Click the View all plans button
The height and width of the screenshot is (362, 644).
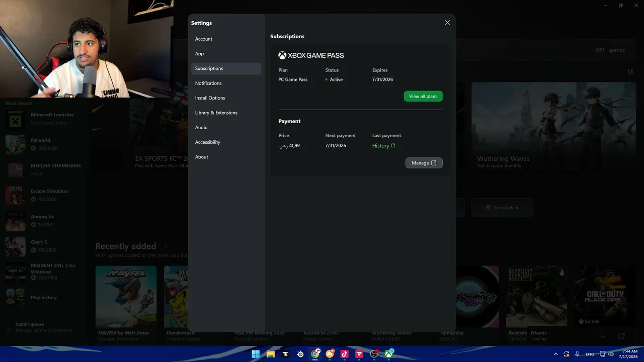423,96
